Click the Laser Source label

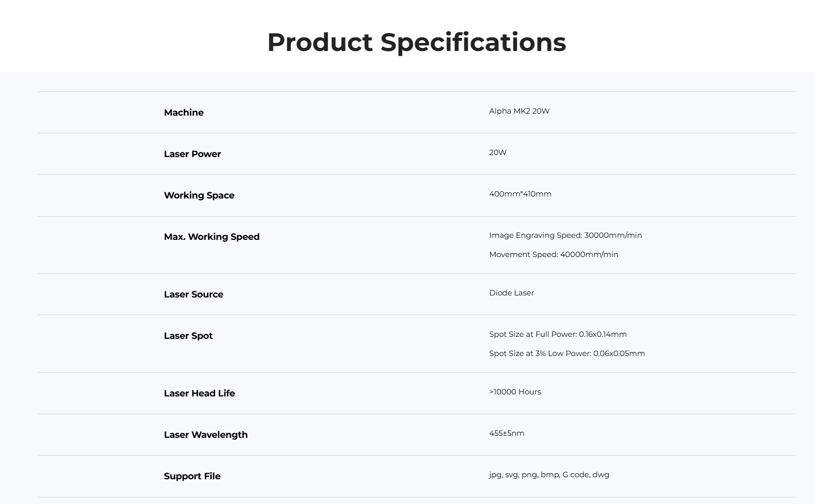click(x=193, y=294)
